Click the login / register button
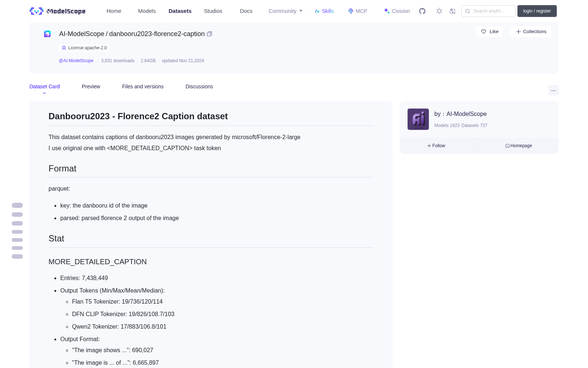The image size is (588, 368). click(x=537, y=11)
